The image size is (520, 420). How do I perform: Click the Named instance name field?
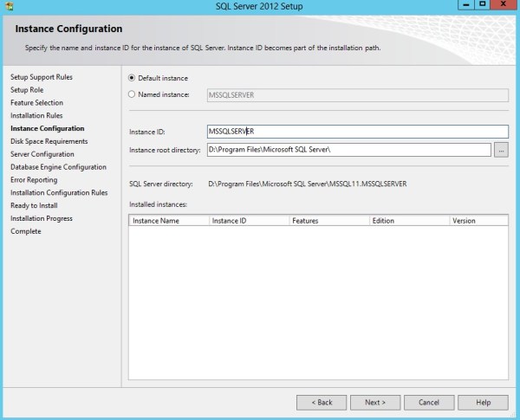(356, 94)
